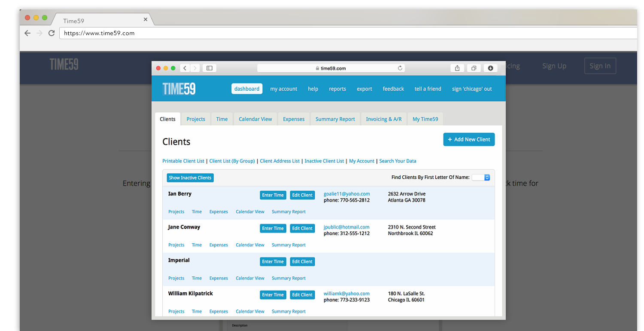Select reports in the top menu

[337, 89]
